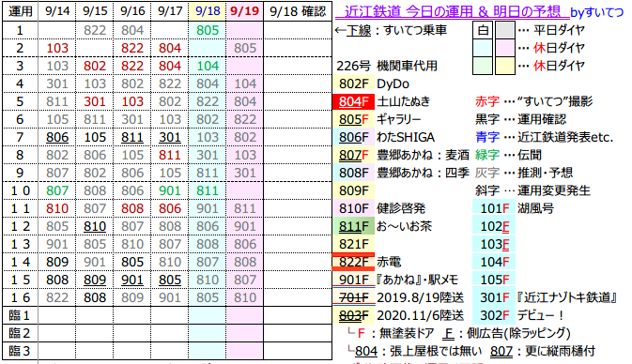Select the 302F legend cell
Screen dimensions: 632x364
pos(494,315)
